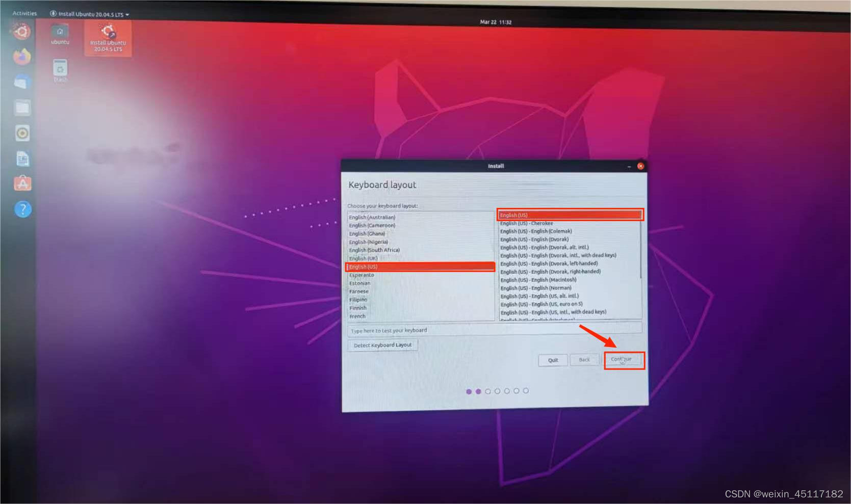Viewport: 851px width, 504px height.
Task: Open LibreOffice Writer from the dock
Action: 22,159
